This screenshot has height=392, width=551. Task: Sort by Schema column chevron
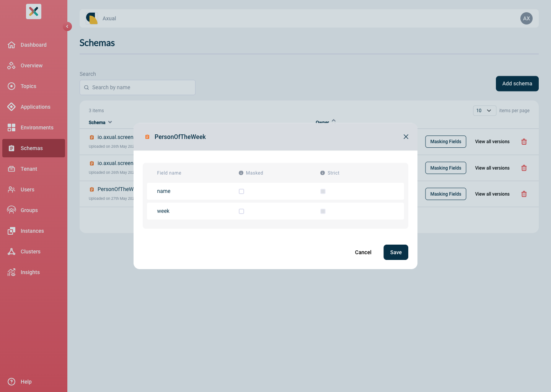click(x=110, y=122)
